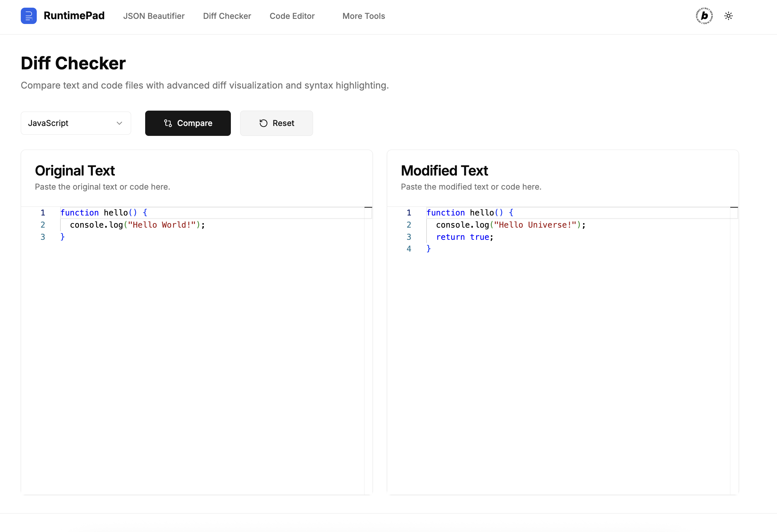Open the More Tools menu
The width and height of the screenshot is (777, 532).
(x=364, y=16)
